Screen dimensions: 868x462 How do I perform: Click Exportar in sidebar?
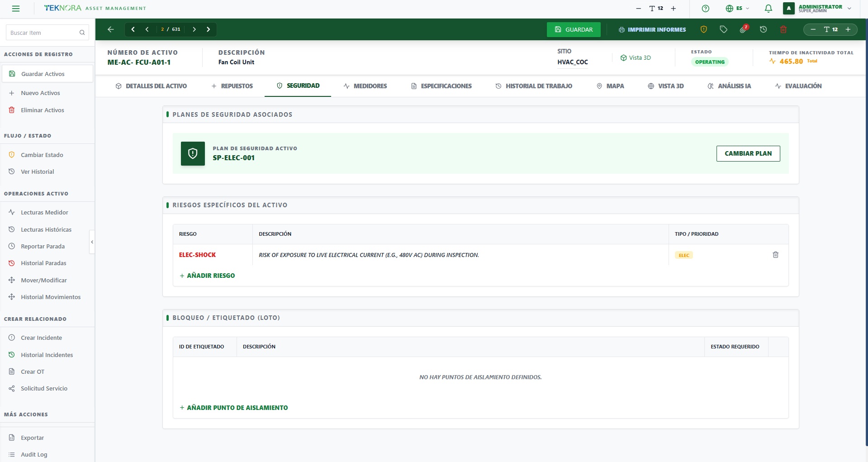47,438
